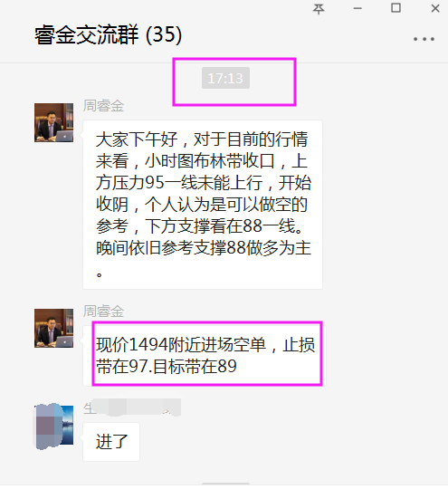Select the long message starting 大家下午好
448x489 pixels.
point(203,205)
